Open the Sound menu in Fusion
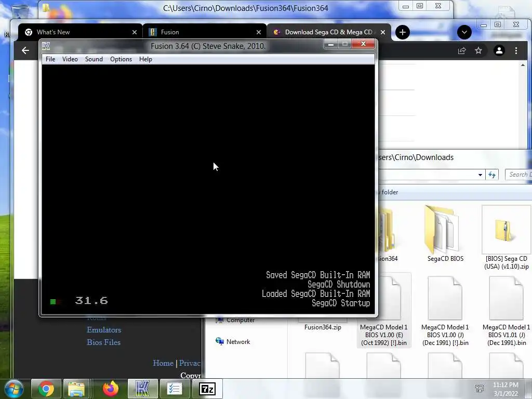Image resolution: width=532 pixels, height=399 pixels. pyautogui.click(x=94, y=59)
